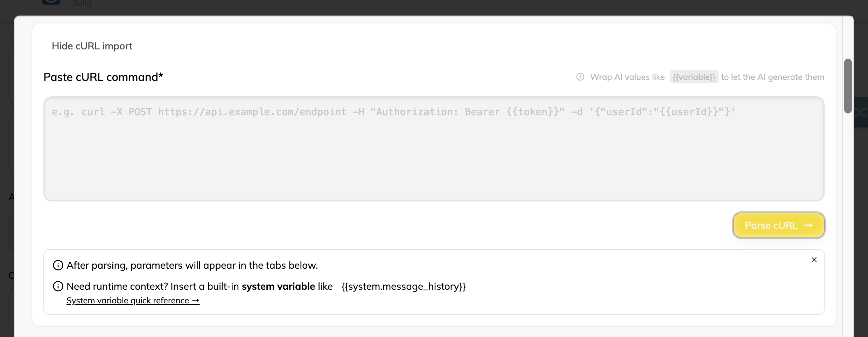Image resolution: width=868 pixels, height=337 pixels.
Task: Click info icon next to After parsing note
Action: click(58, 266)
